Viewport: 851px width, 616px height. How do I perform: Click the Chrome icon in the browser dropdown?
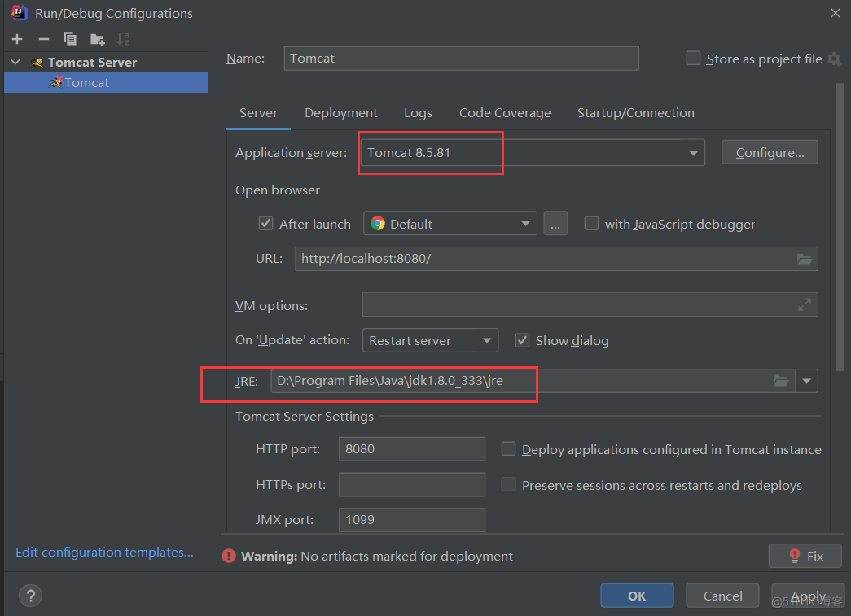(x=378, y=224)
